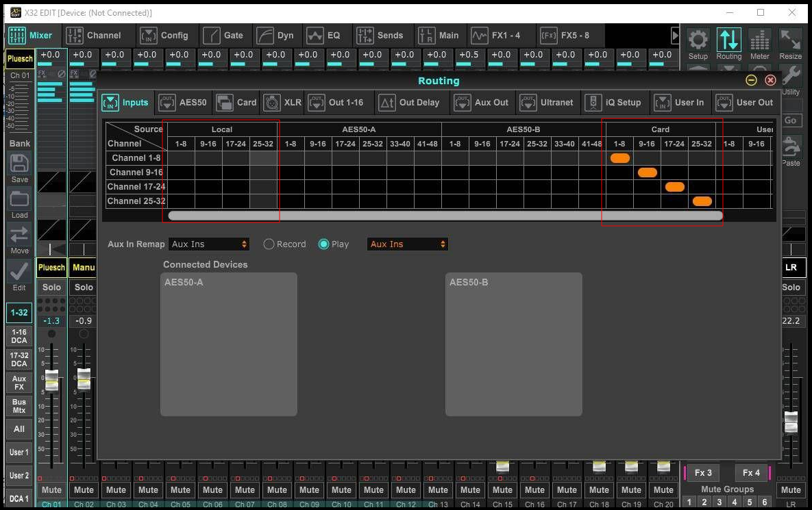This screenshot has width=812, height=510.
Task: Click the Paste clipboard icon
Action: click(791, 147)
